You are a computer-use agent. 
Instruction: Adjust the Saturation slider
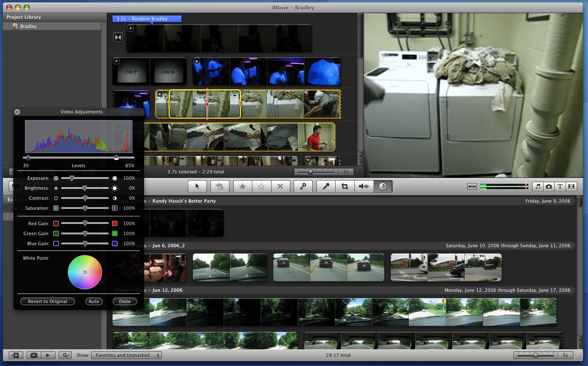pyautogui.click(x=85, y=208)
